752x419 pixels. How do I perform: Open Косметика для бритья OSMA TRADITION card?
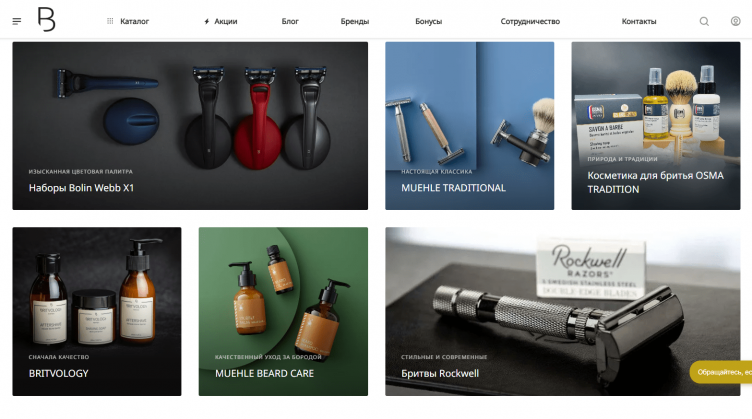[x=656, y=126]
